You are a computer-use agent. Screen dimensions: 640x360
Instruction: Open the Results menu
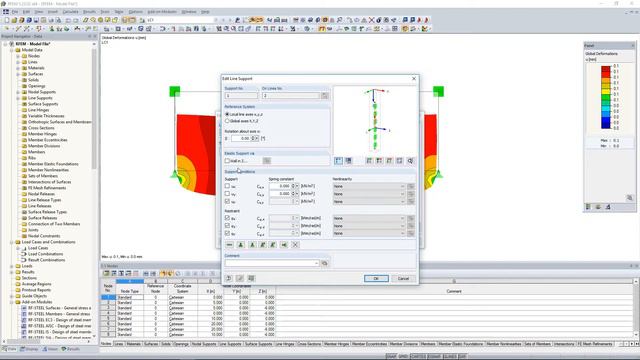pyautogui.click(x=89, y=12)
